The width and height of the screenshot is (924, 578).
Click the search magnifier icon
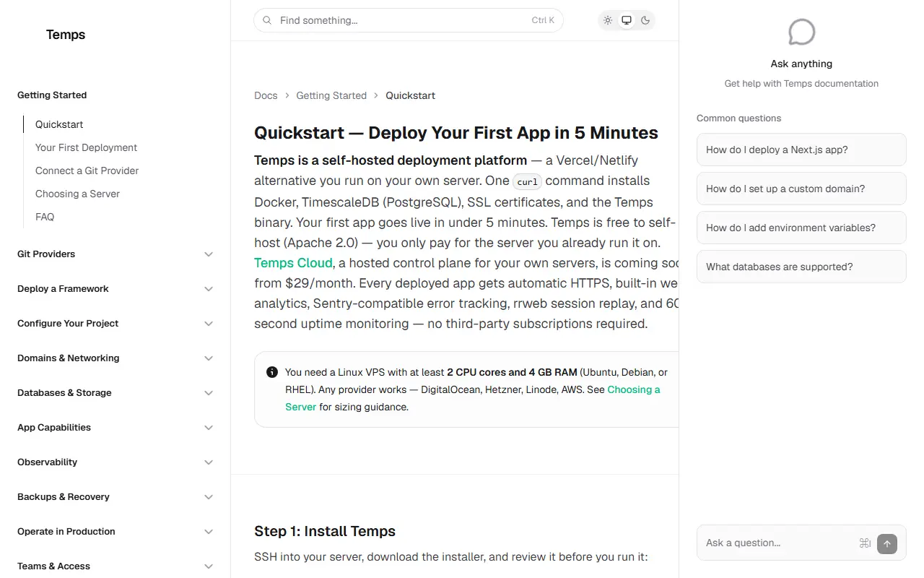pyautogui.click(x=267, y=20)
